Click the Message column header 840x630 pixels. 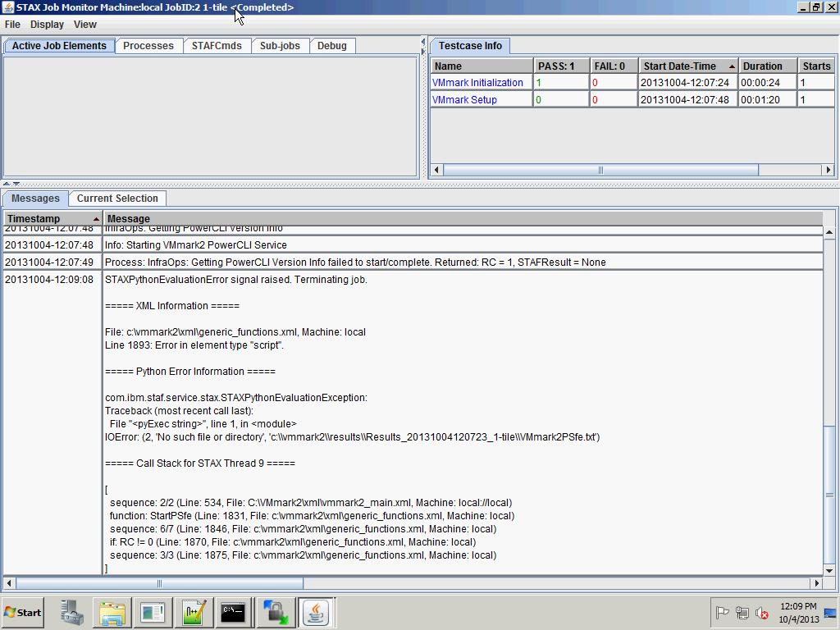[x=463, y=218]
